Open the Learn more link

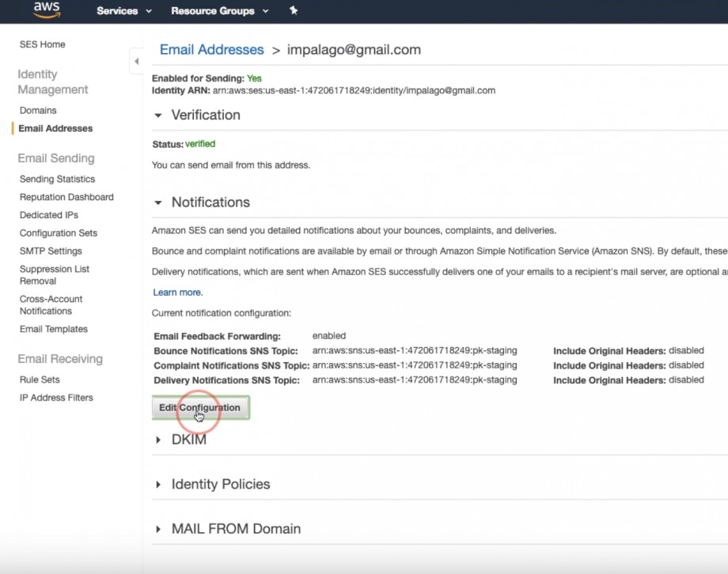(x=176, y=293)
